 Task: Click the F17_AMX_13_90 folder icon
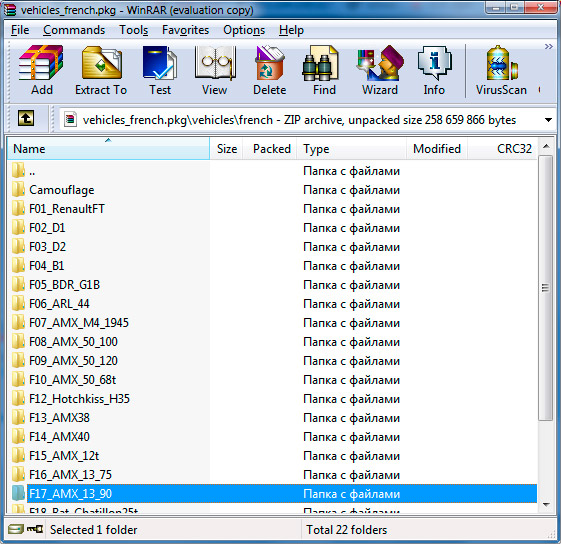(x=18, y=493)
